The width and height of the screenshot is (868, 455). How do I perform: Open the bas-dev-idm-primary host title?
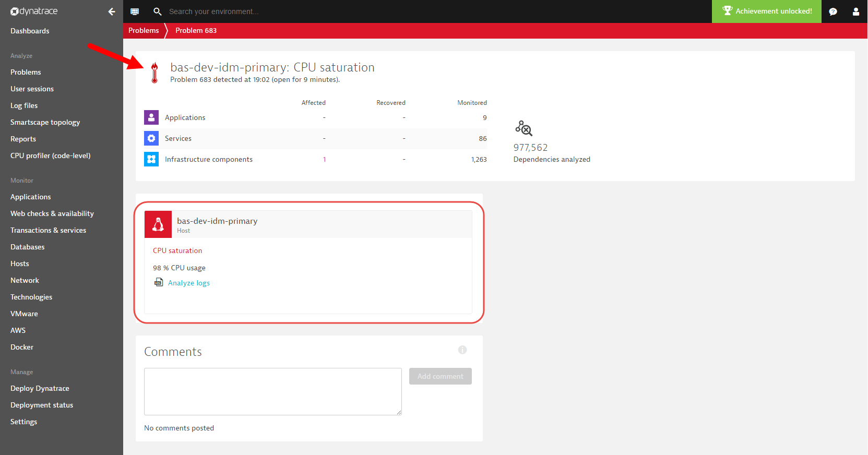[217, 221]
